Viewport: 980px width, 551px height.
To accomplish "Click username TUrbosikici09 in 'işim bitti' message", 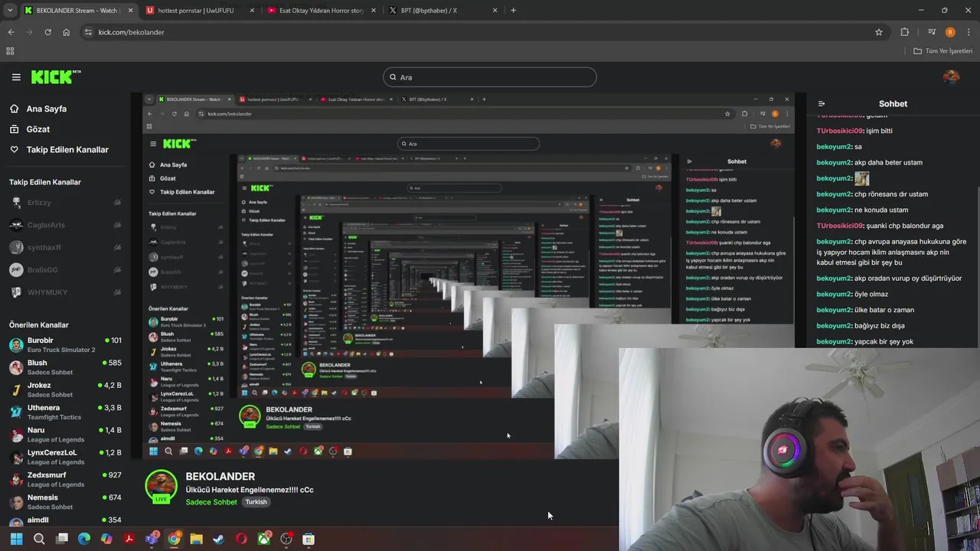I will tap(840, 131).
